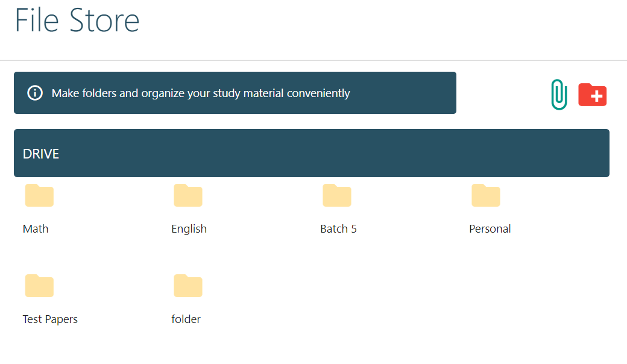Click the Personal folder thumbnail

(x=486, y=195)
